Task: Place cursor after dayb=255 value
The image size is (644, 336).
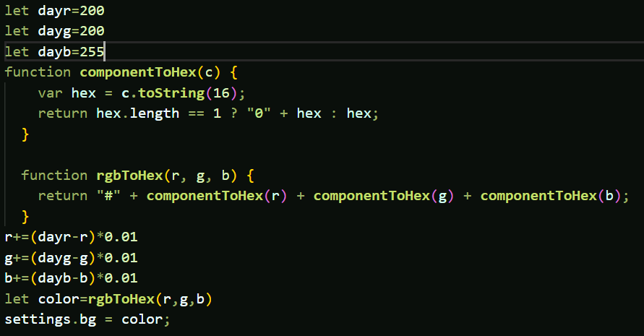Action: point(104,52)
